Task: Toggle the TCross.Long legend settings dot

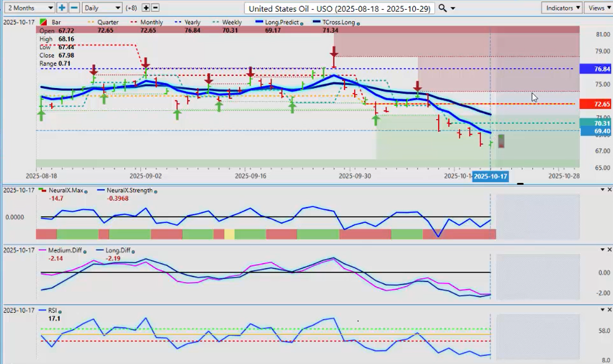Action: click(359, 23)
